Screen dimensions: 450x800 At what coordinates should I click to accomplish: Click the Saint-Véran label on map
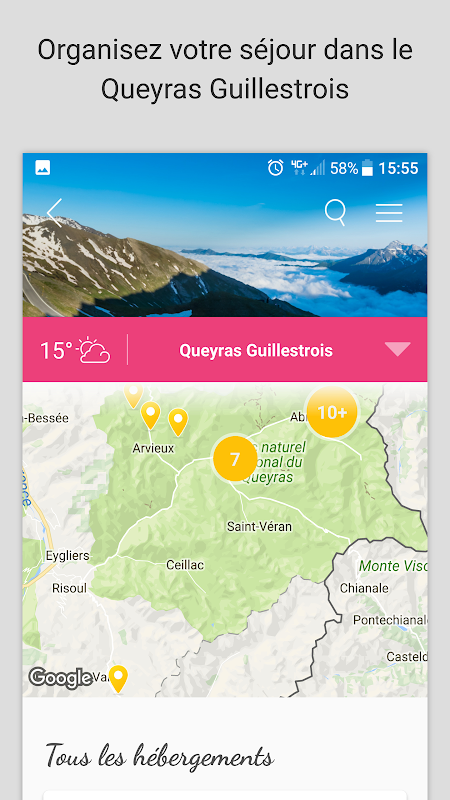[x=259, y=526]
